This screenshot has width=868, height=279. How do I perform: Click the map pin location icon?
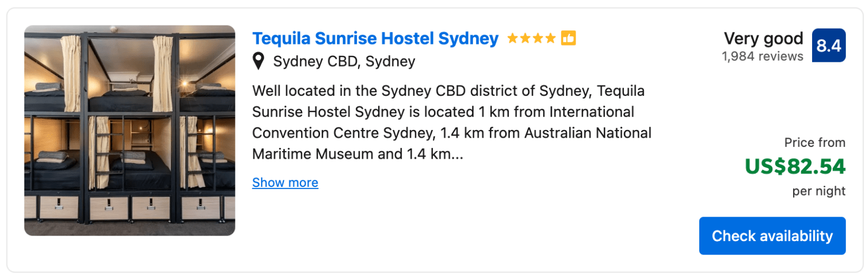(x=259, y=61)
